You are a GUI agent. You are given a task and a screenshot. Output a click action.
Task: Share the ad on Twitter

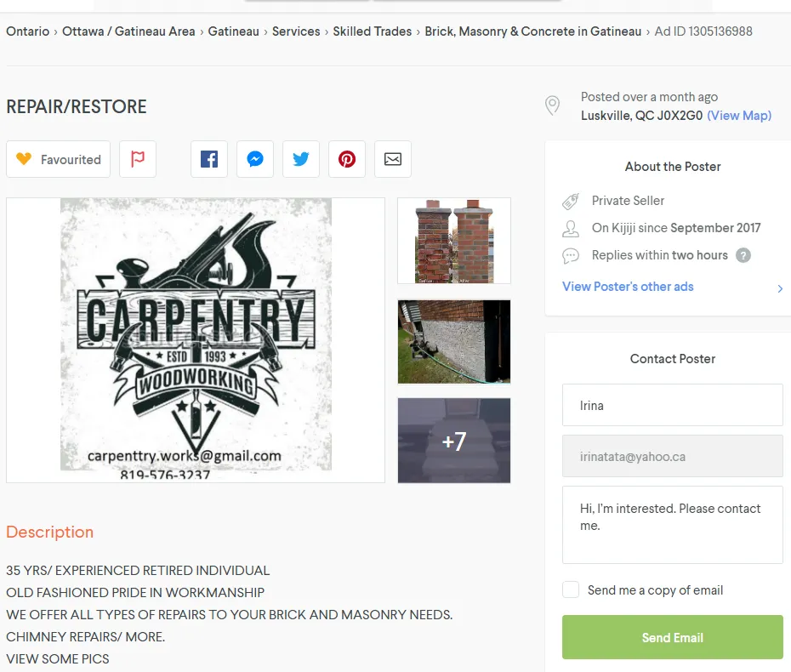point(300,159)
